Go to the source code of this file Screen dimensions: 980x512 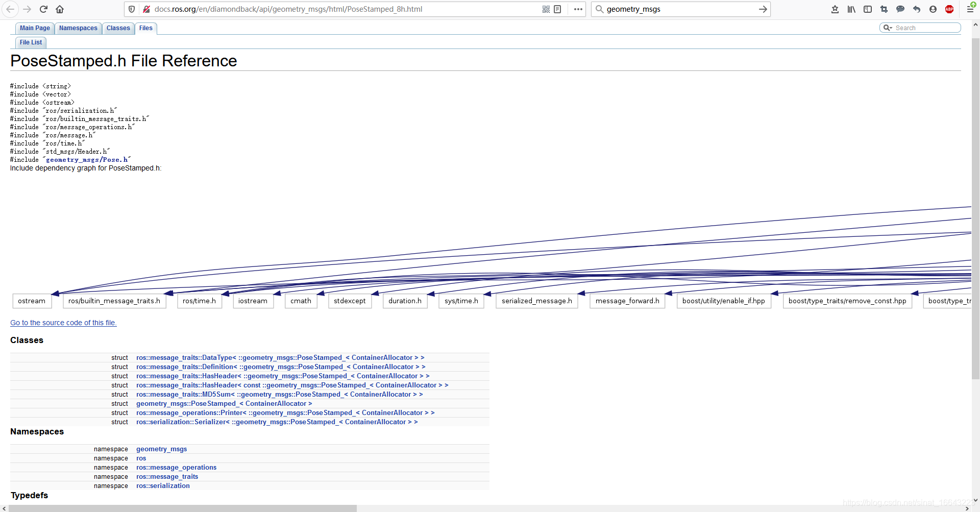pos(63,323)
